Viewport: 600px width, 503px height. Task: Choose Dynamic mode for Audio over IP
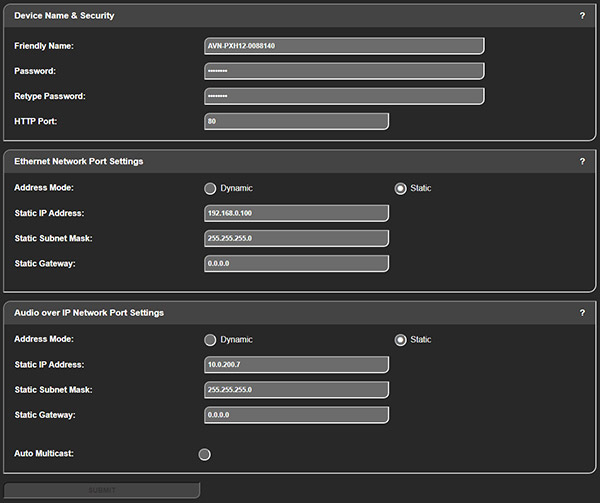click(x=210, y=340)
